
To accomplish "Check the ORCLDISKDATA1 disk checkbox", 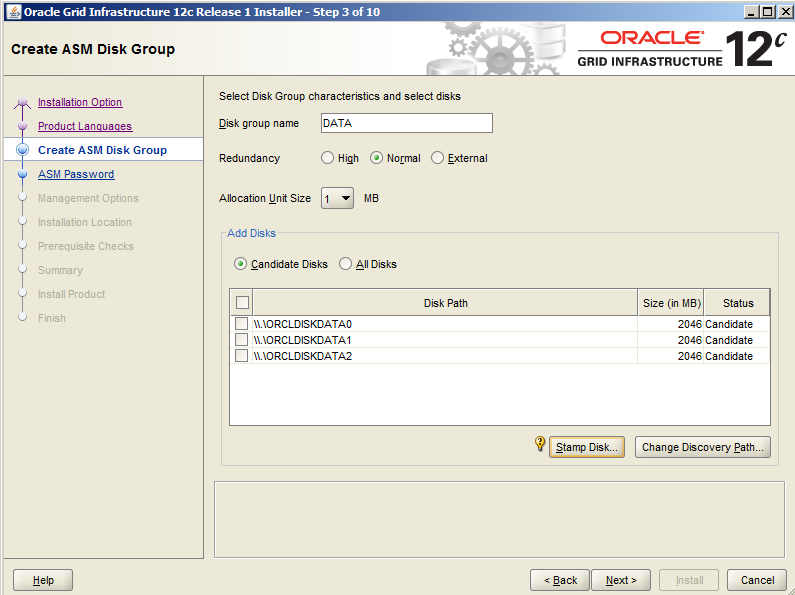I will (x=241, y=340).
